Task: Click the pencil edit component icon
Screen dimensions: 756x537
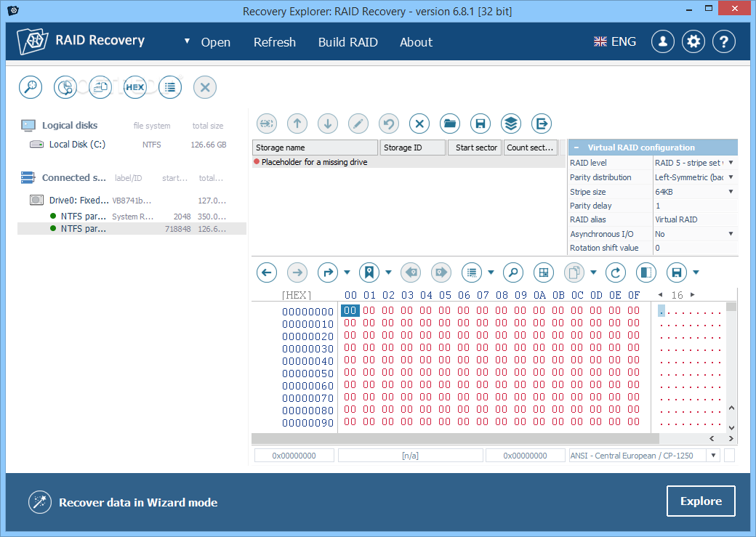Action: 358,124
